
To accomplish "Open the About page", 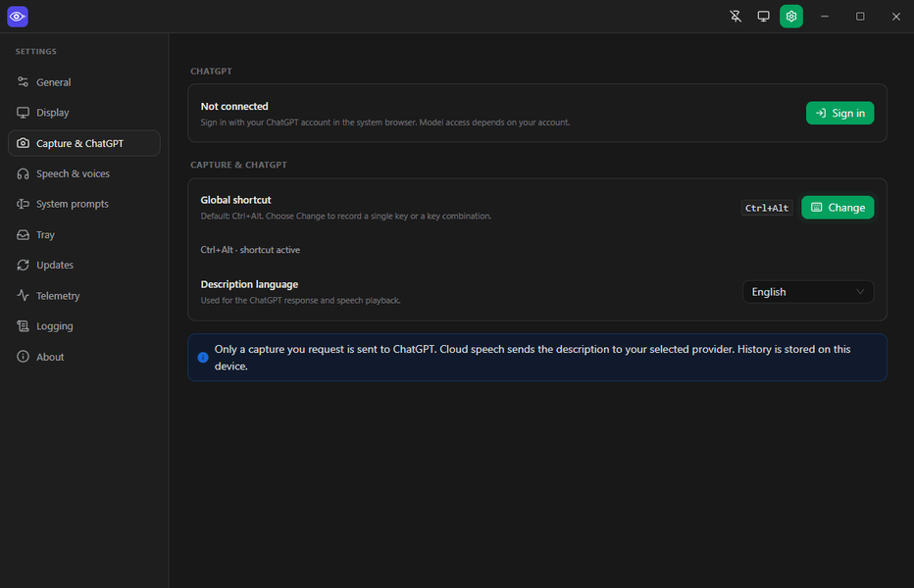I will (x=84, y=357).
